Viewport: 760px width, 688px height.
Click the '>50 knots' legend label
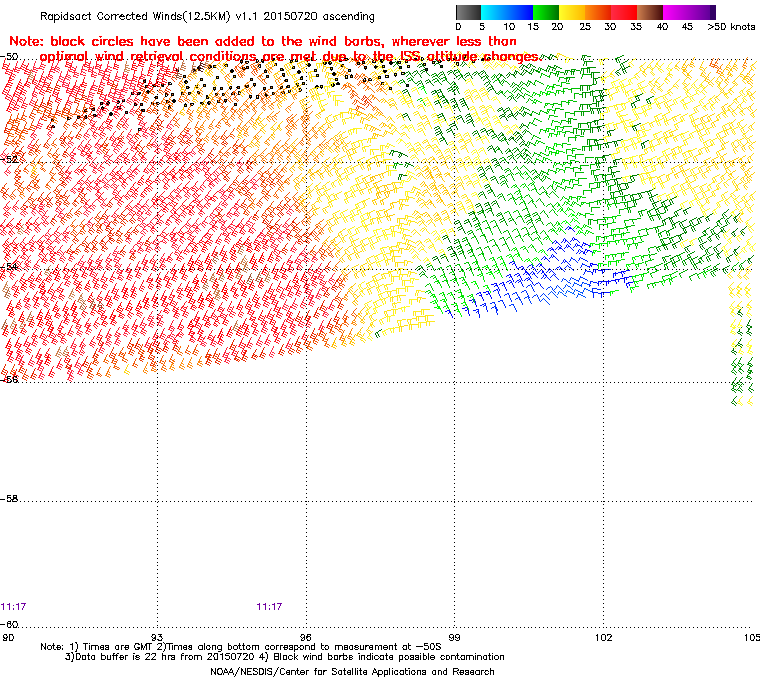click(x=731, y=27)
